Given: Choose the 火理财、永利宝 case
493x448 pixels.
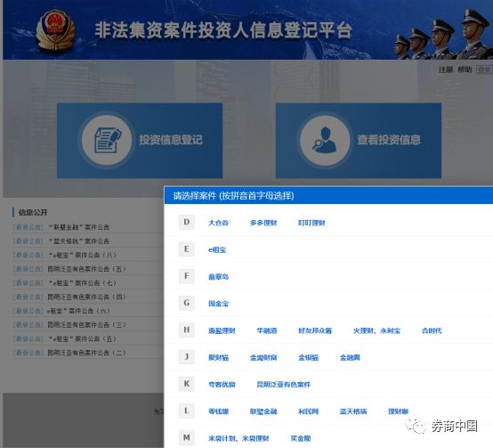Looking at the screenshot, I should pos(376,330).
